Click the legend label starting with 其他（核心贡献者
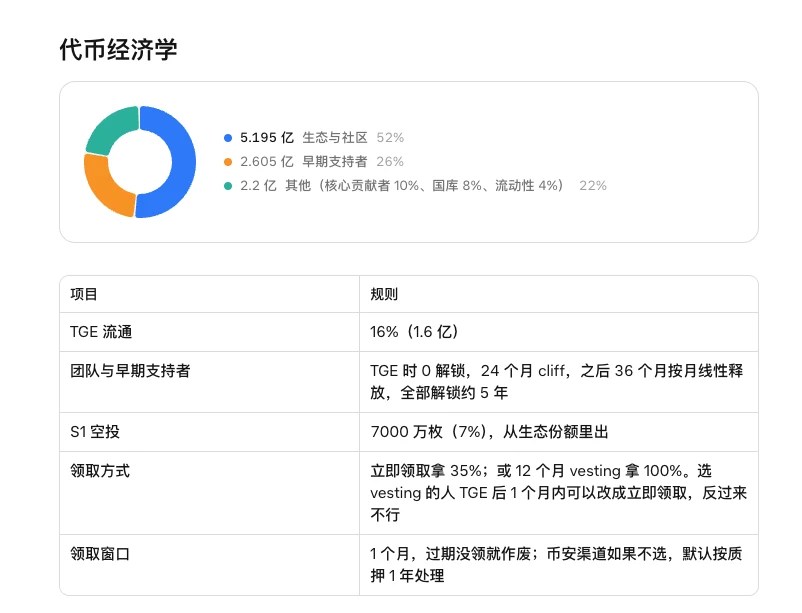802x613 pixels. [427, 186]
